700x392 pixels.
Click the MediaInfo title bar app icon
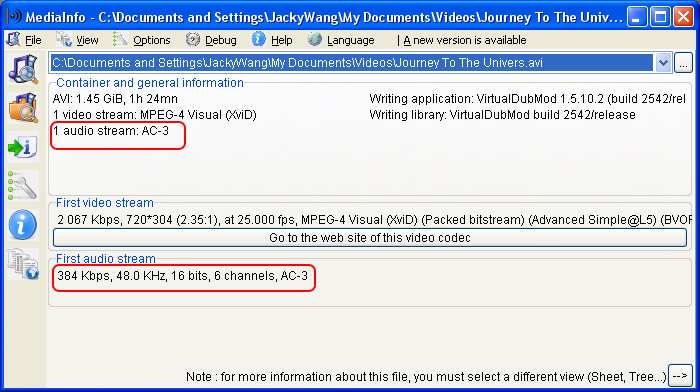point(14,17)
